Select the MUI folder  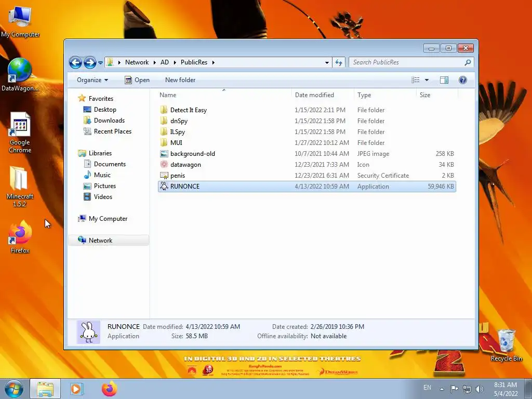pyautogui.click(x=307, y=142)
